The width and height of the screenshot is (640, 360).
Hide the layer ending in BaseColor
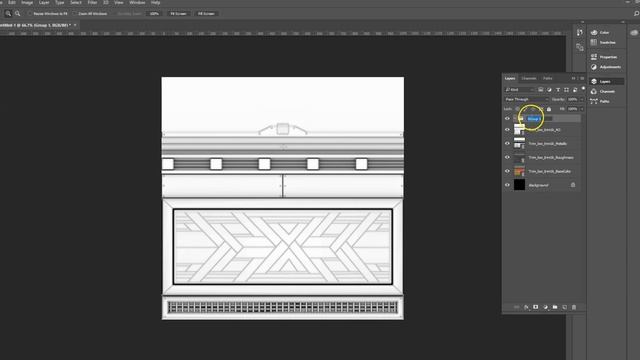[507, 171]
